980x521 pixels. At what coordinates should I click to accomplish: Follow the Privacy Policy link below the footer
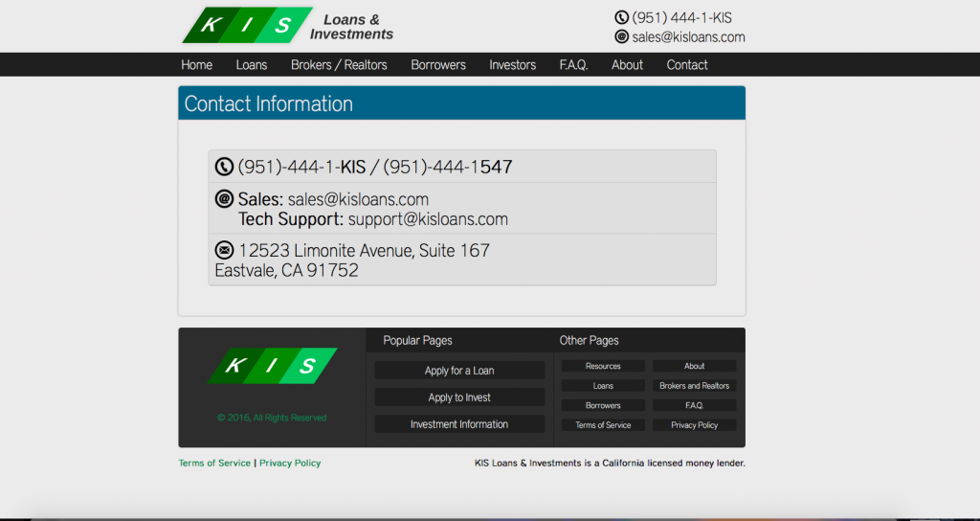coord(290,464)
